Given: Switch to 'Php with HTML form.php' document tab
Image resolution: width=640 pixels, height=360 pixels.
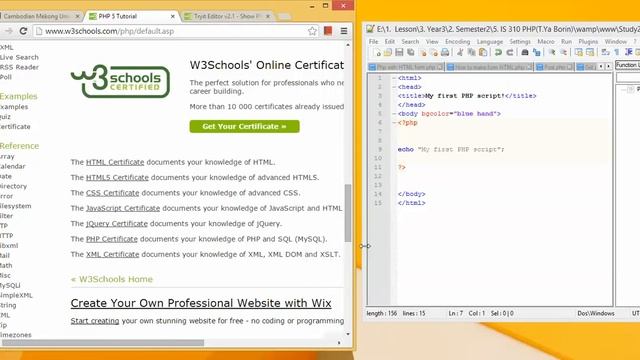Looking at the screenshot, I should tap(406, 67).
